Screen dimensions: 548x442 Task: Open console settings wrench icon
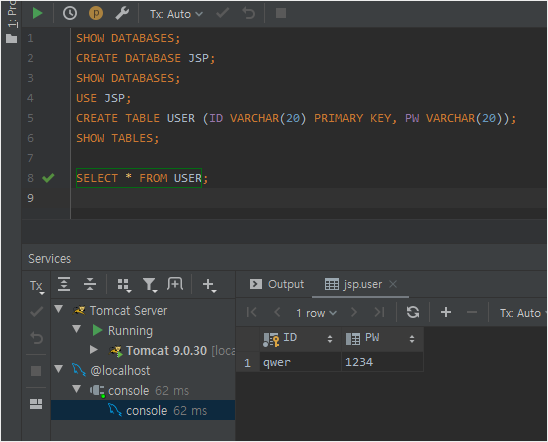point(122,14)
